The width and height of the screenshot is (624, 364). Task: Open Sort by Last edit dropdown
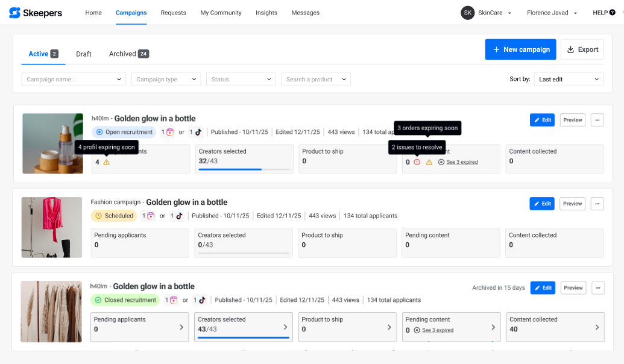[569, 80]
